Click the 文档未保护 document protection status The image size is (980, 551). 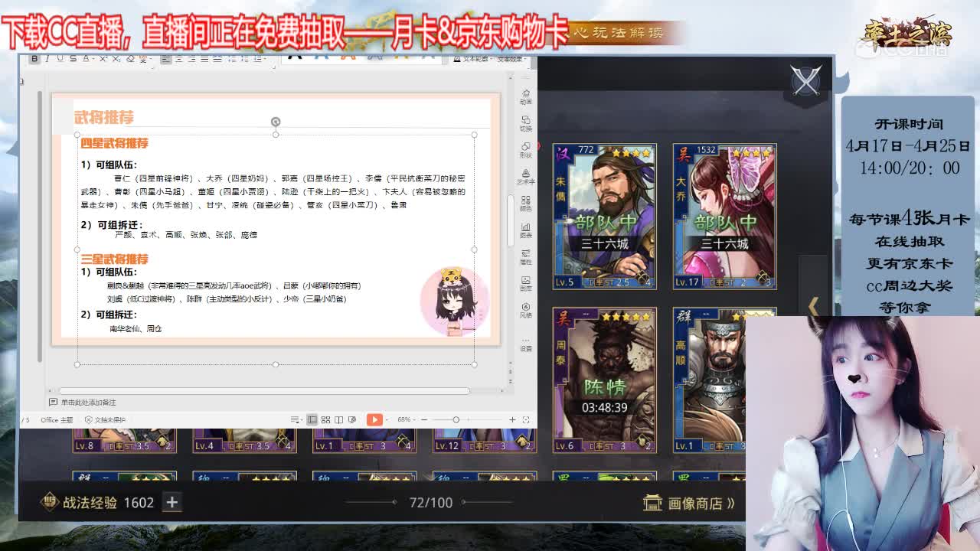106,420
